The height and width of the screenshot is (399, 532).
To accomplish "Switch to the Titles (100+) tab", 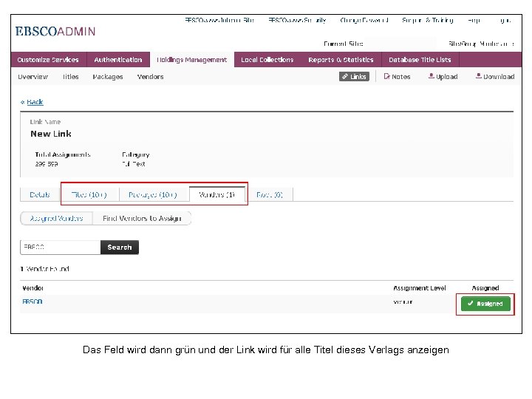I will coord(89,195).
